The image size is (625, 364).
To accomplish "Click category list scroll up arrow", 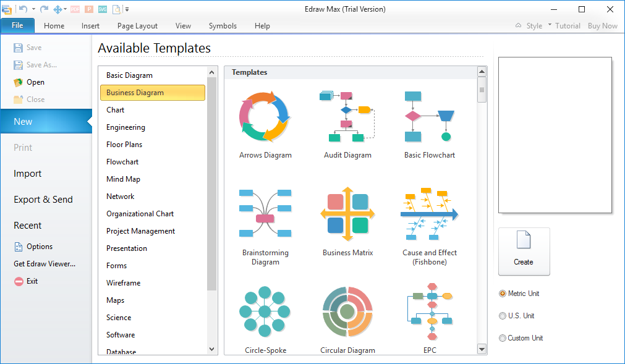I will click(211, 72).
